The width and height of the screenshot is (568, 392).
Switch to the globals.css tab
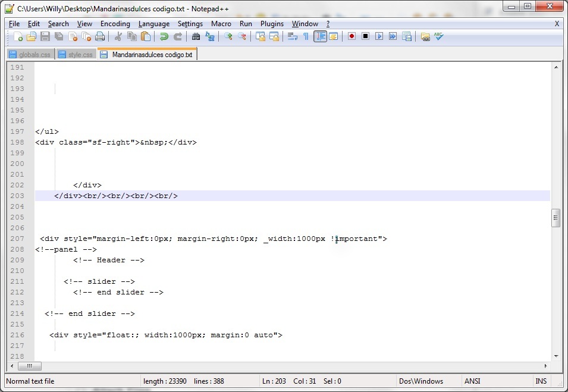coord(31,55)
